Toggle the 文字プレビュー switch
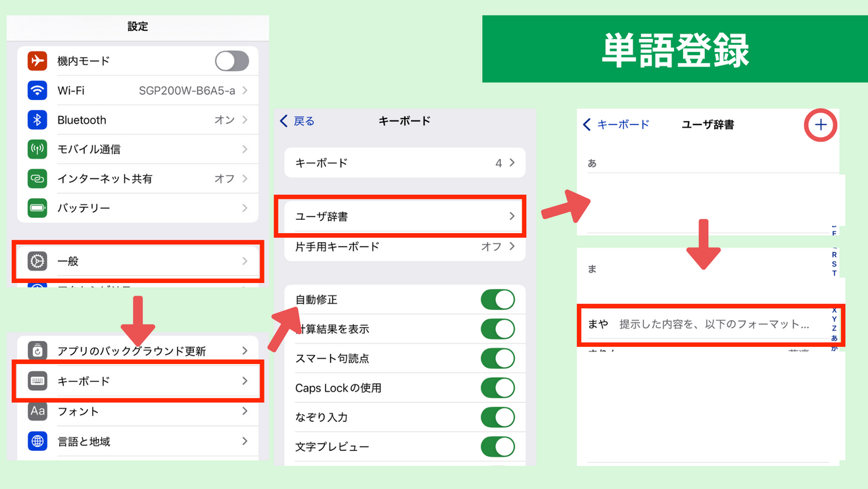The image size is (868, 489). pos(498,446)
